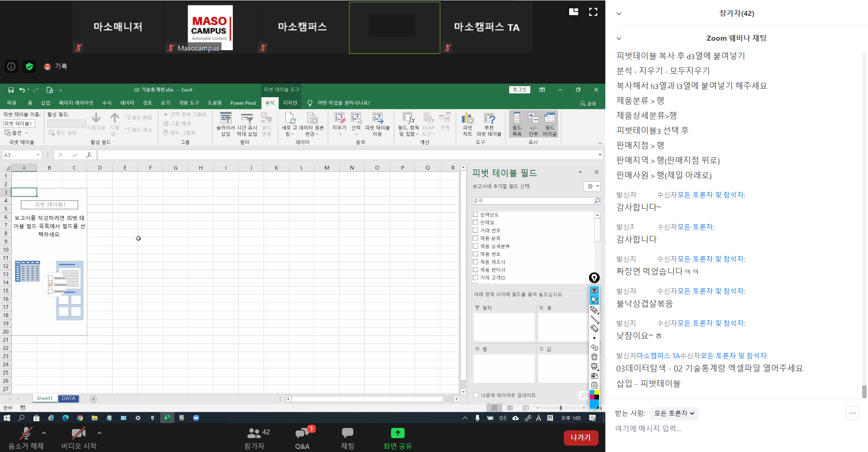Select the DATA sheet tab

[x=69, y=399]
